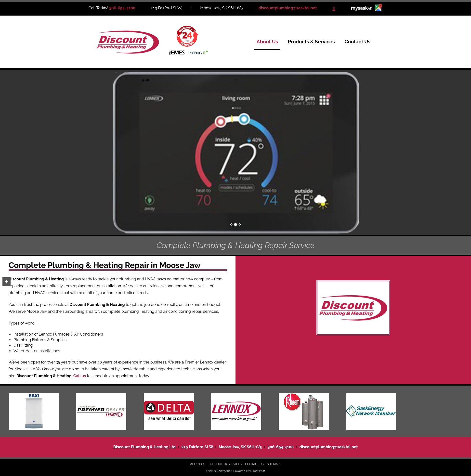Open the mysask411 logo link

362,8
